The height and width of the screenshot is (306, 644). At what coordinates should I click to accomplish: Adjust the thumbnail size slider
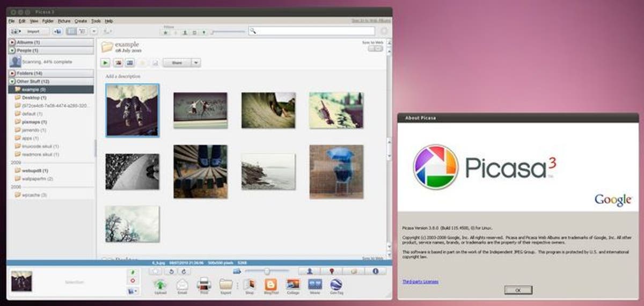click(x=267, y=272)
